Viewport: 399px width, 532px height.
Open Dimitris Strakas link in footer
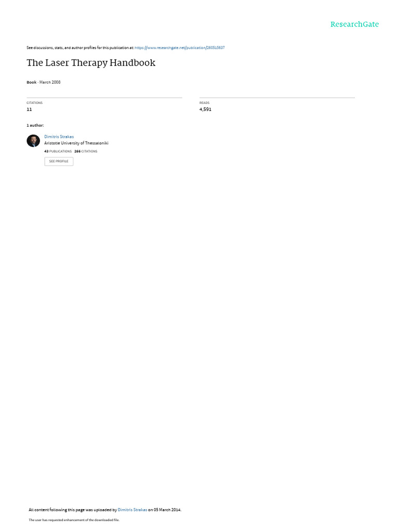click(132, 510)
